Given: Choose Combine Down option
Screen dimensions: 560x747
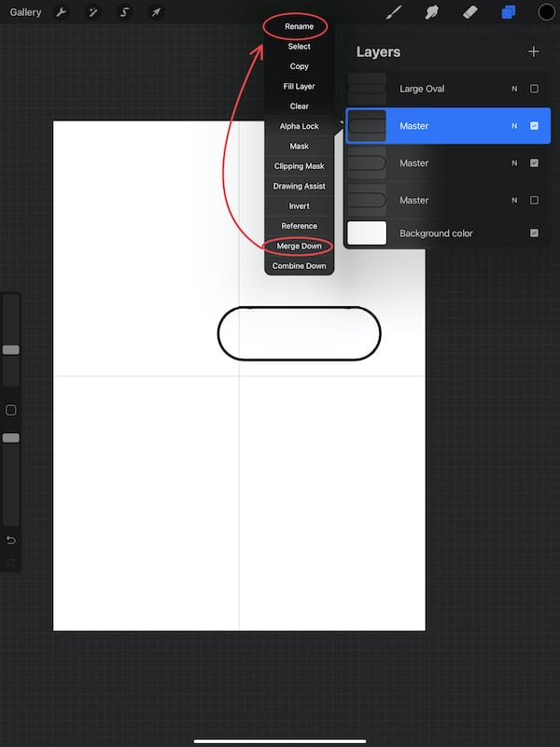Looking at the screenshot, I should coord(299,266).
